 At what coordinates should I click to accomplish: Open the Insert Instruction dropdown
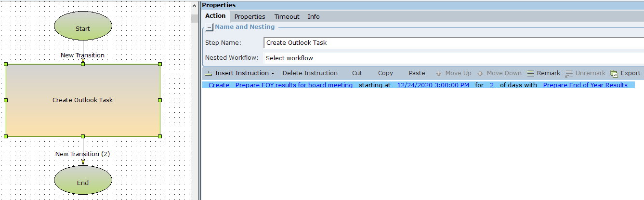click(x=239, y=73)
